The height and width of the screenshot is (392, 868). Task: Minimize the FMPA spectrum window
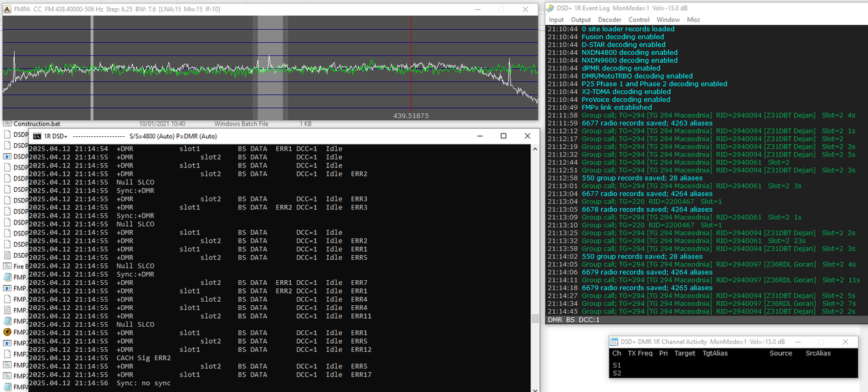(x=477, y=9)
